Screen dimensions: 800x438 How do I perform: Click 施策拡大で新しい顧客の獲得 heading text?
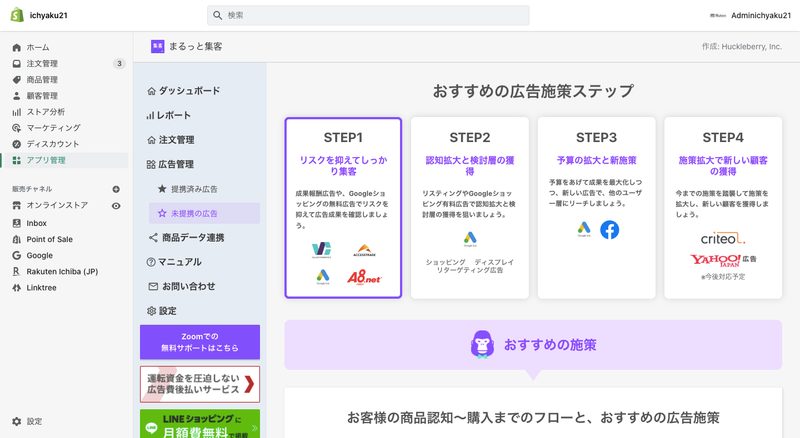point(723,165)
